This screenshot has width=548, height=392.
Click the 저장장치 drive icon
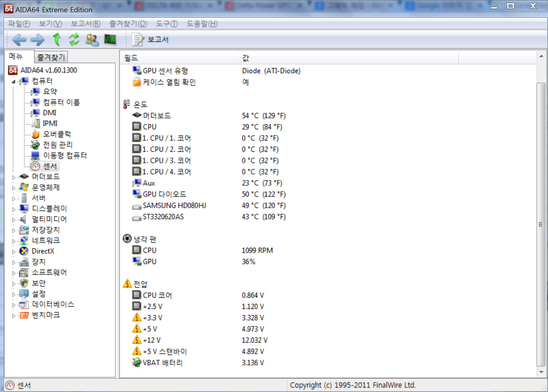tap(24, 230)
